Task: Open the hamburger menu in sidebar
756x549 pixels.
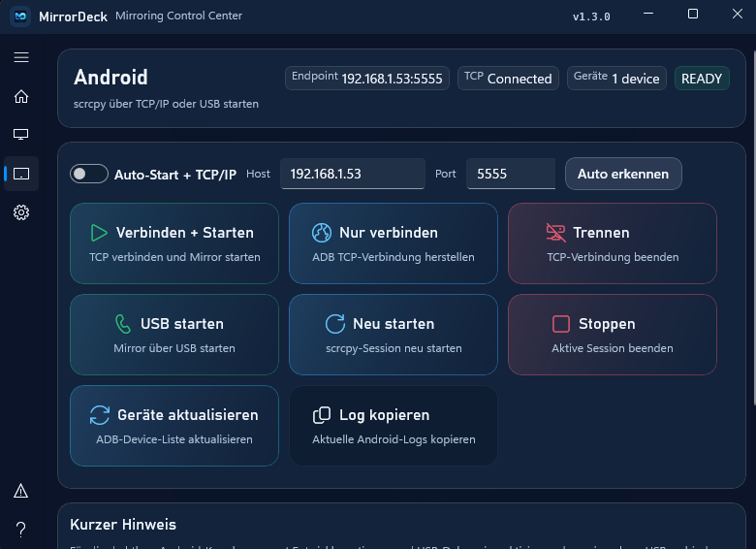Action: pos(21,57)
